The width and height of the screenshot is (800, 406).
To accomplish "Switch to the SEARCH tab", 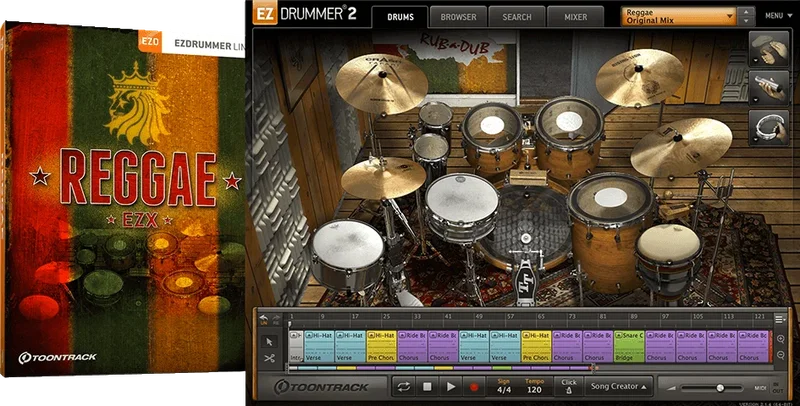I will coord(517,17).
